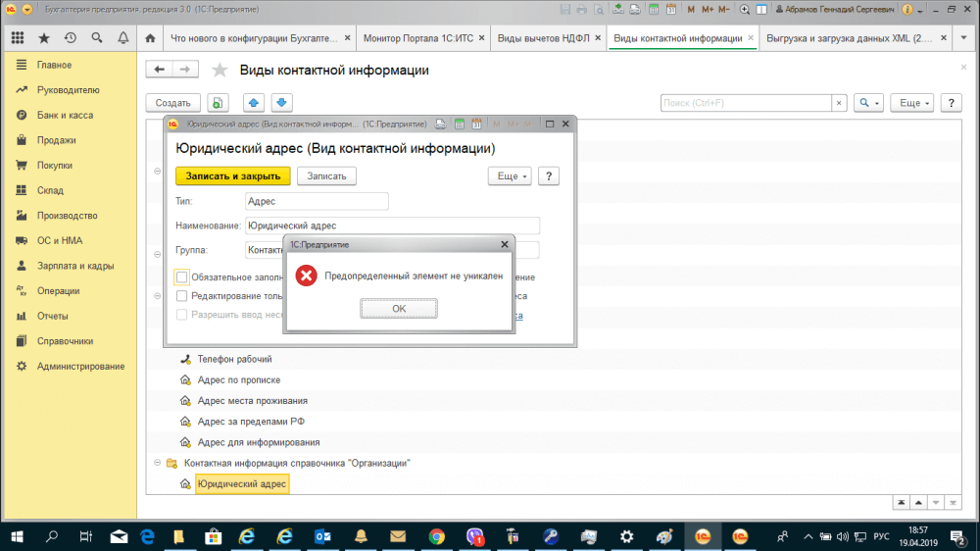
Task: Expand the 'Еще' dropdown in the dialog
Action: point(510,175)
